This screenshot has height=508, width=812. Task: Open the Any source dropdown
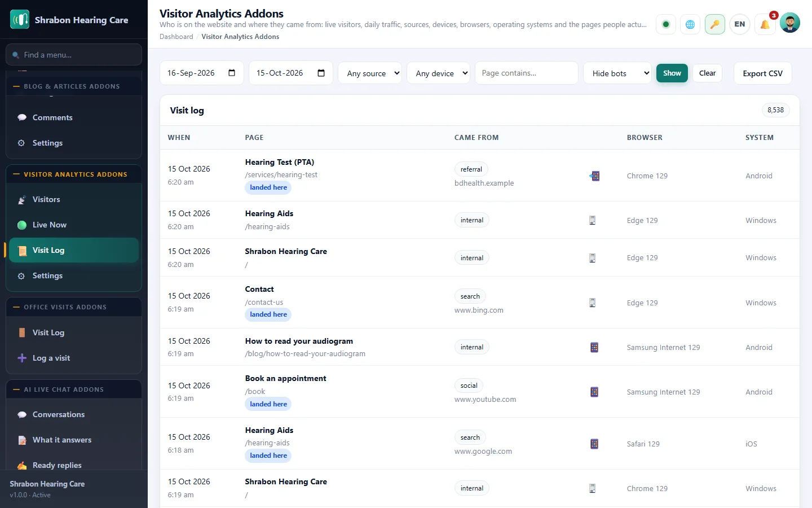point(370,73)
